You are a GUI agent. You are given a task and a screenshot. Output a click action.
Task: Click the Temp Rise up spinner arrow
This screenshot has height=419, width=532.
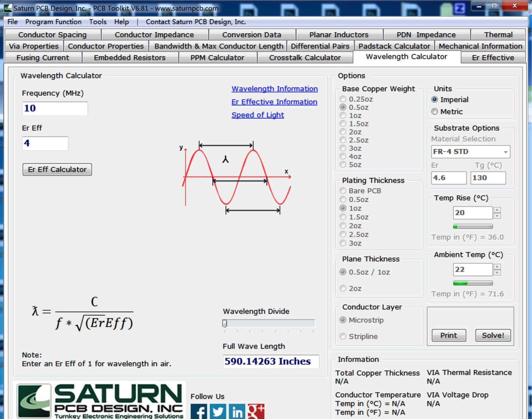pyautogui.click(x=497, y=210)
